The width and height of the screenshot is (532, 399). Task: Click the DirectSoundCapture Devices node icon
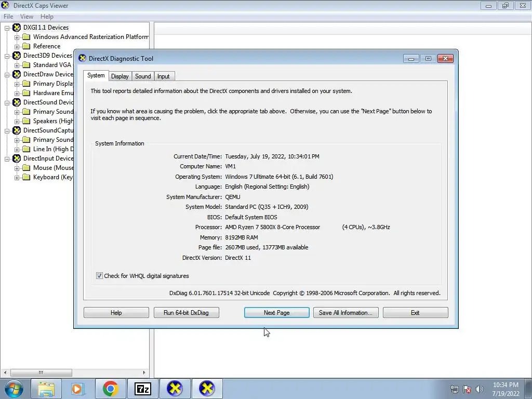[x=17, y=130]
